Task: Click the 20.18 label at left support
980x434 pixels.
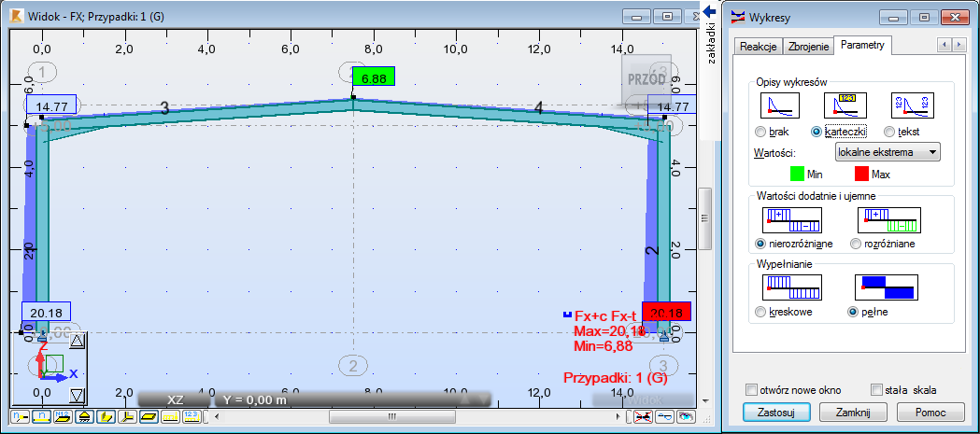Action: tap(47, 312)
